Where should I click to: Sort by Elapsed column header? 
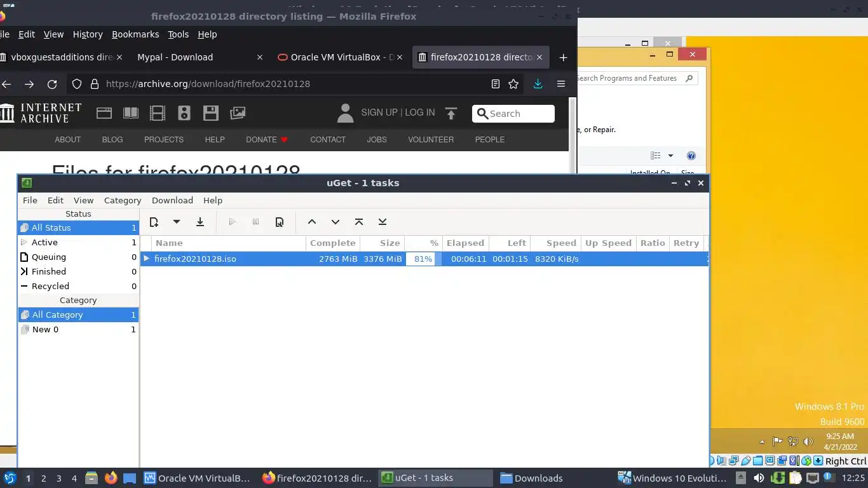(465, 243)
